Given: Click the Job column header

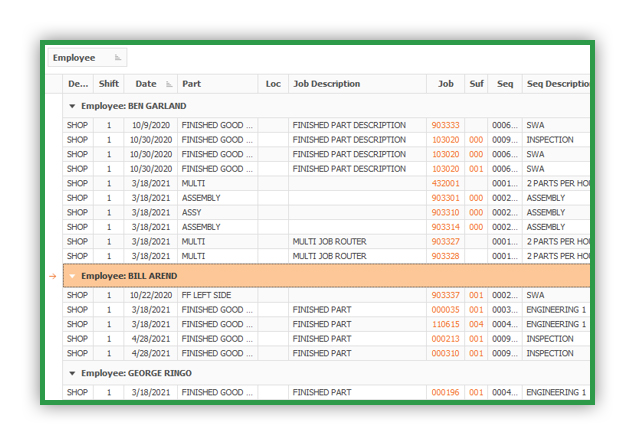Looking at the screenshot, I should (x=445, y=84).
